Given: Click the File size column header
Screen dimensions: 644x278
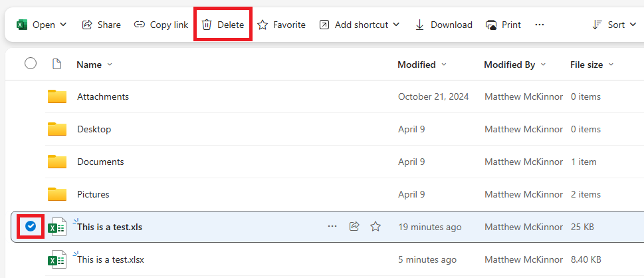Looking at the screenshot, I should [586, 65].
